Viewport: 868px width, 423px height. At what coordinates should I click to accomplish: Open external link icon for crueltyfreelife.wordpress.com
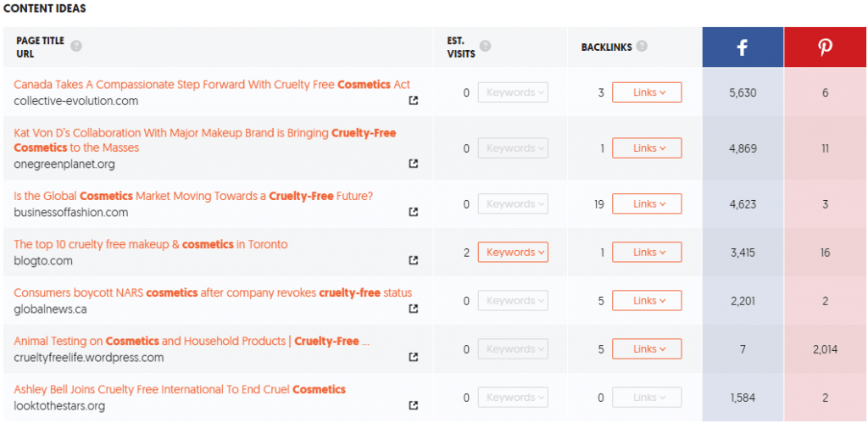[x=413, y=357]
